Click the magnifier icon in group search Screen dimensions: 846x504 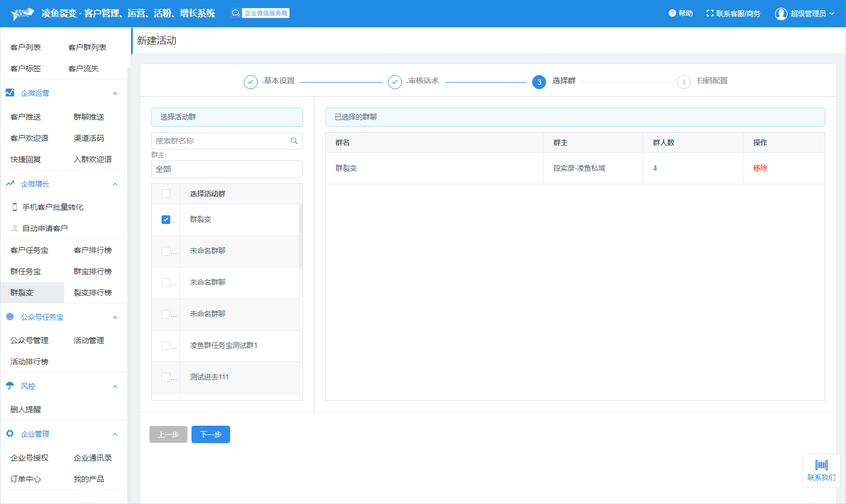[294, 141]
